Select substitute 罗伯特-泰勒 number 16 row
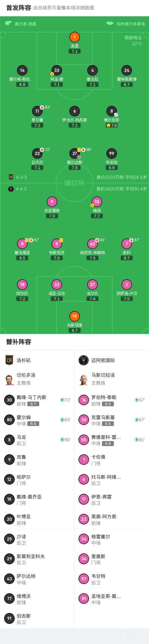This screenshot has width=149, height=644. pos(112,400)
